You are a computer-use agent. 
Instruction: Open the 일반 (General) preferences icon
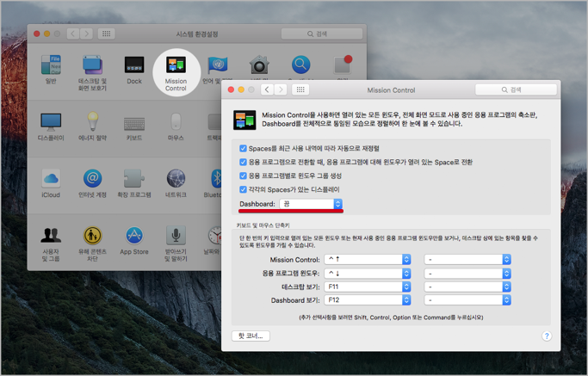51,65
